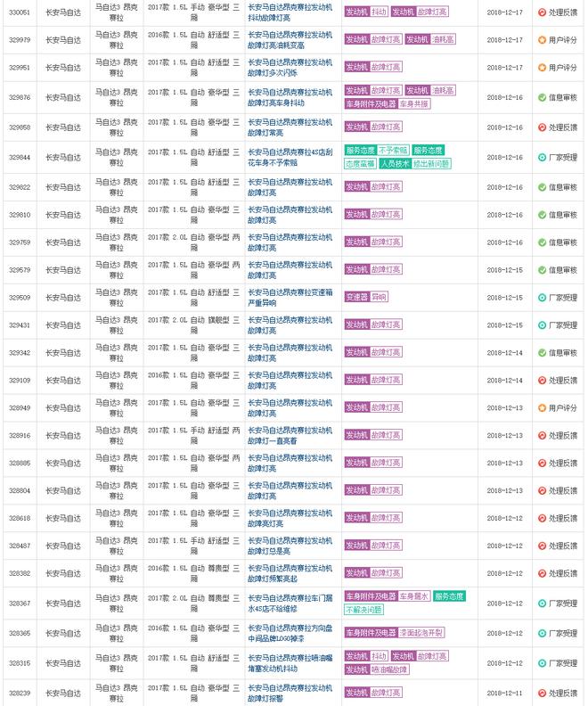
Task: Open complaint about 车门漏水4S店不给维修
Action: 290,603
